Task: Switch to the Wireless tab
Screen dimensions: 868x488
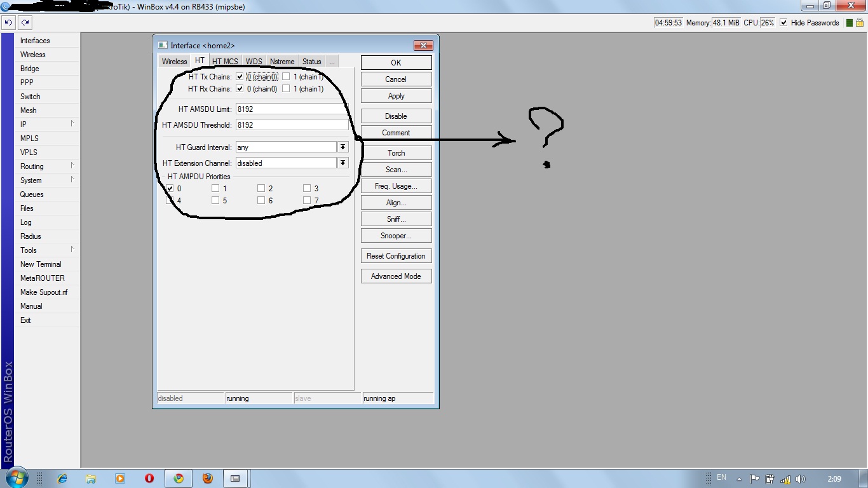Action: point(174,62)
